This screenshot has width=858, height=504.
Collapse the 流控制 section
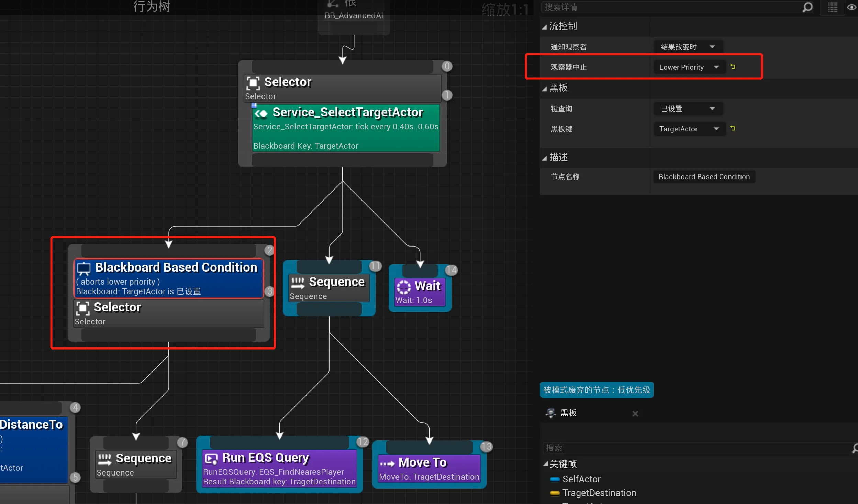click(544, 27)
